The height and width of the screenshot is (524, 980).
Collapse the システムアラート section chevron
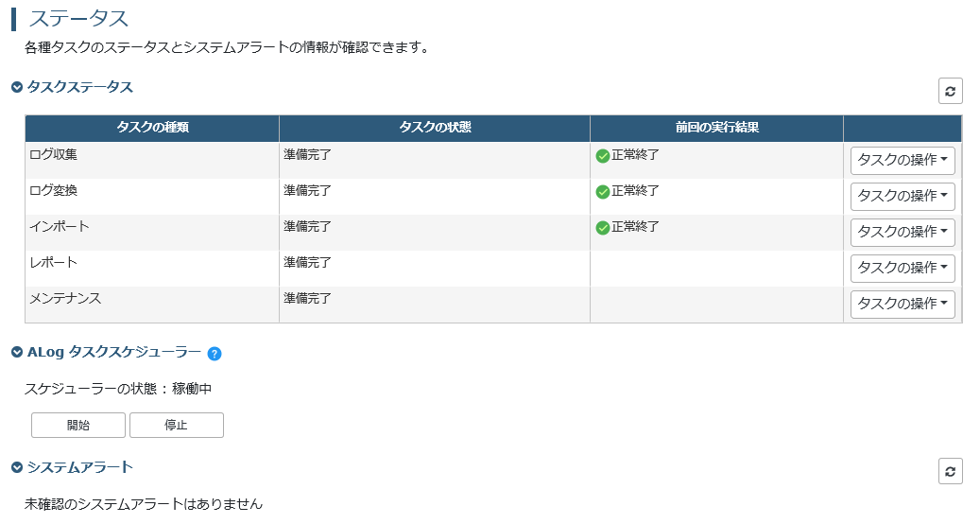point(17,467)
